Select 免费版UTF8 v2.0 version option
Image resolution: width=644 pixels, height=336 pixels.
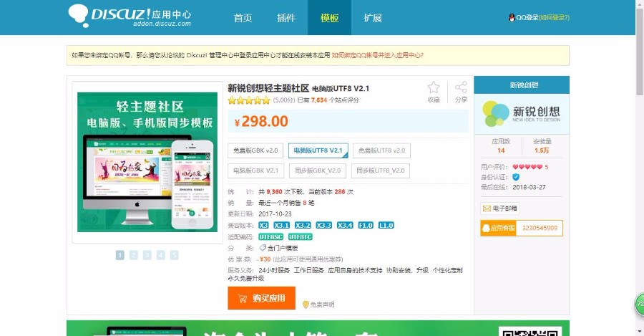[x=381, y=150]
